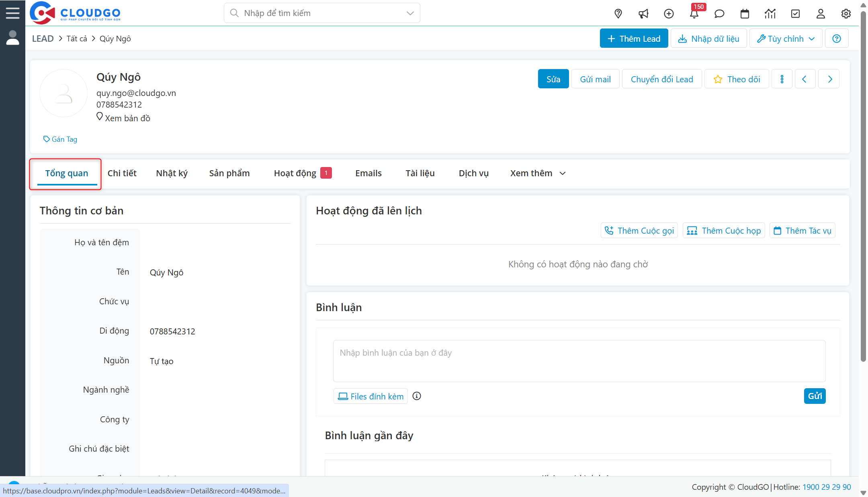Viewport: 868px width, 497px height.
Task: Open the megaphone announcements icon
Action: click(643, 14)
